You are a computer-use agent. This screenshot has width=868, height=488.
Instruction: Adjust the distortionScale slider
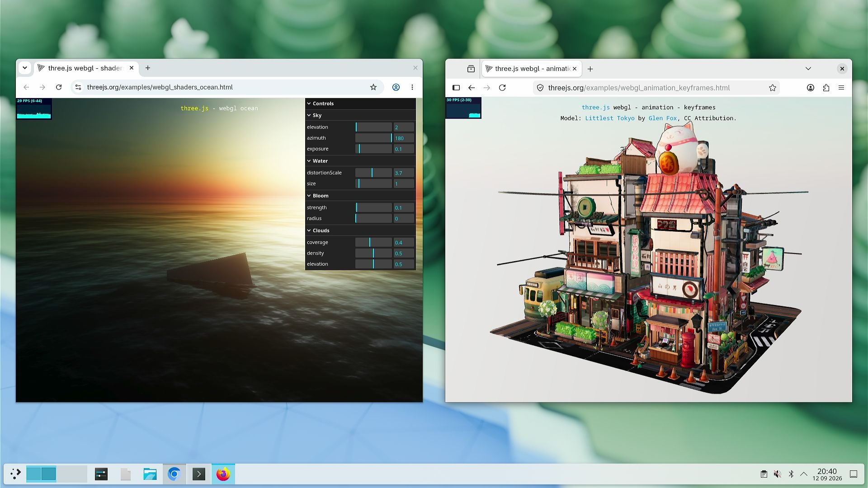tap(373, 173)
